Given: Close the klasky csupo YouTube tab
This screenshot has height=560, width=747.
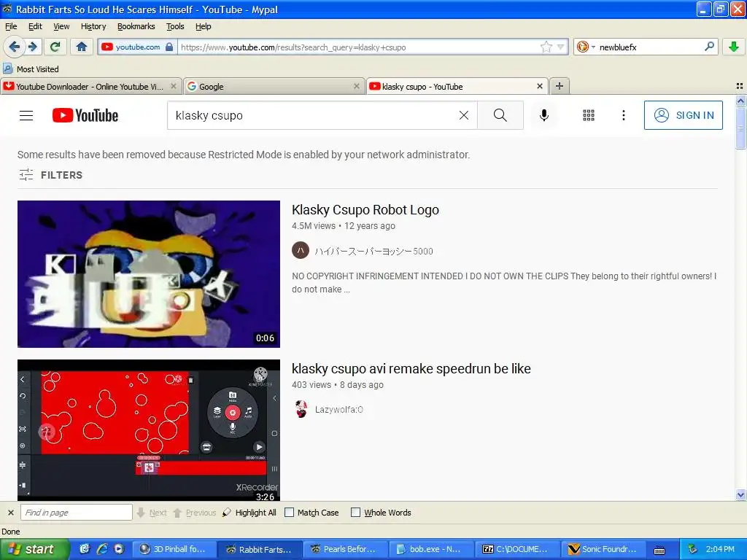Looking at the screenshot, I should [x=540, y=86].
